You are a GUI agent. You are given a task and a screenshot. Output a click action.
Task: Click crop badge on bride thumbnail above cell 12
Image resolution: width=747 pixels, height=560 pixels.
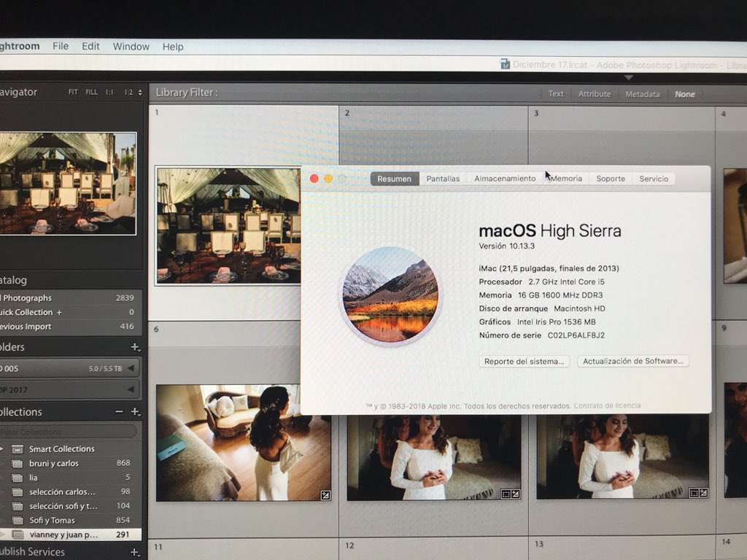click(506, 494)
